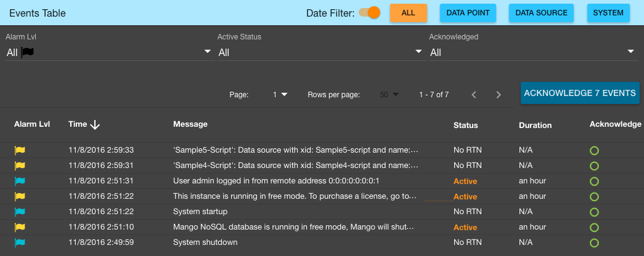Select the ALL event type filter
The width and height of the screenshot is (644, 256).
coord(408,13)
